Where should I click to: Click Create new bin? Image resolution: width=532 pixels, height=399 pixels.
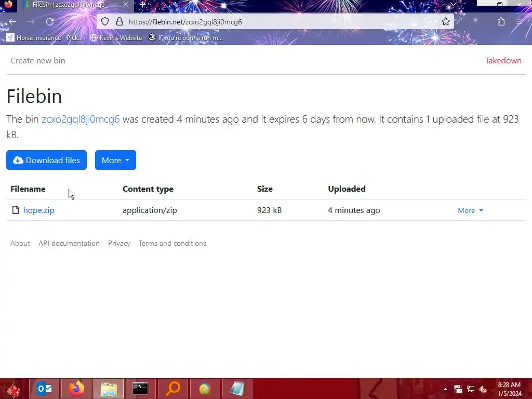tap(37, 60)
